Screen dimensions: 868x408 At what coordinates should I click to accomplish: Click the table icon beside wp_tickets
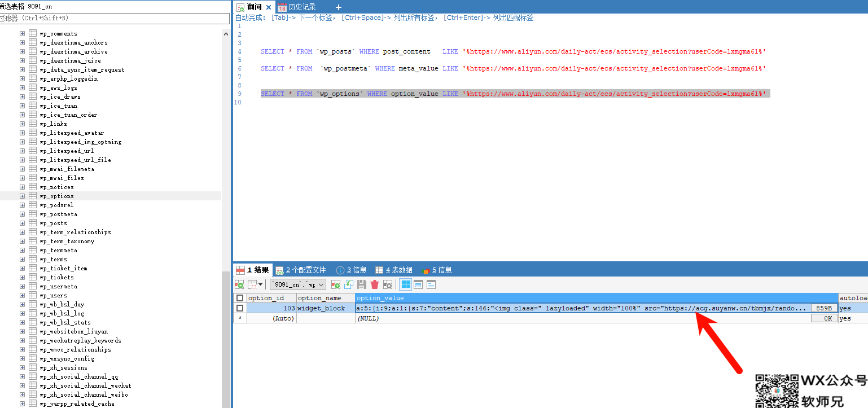point(33,277)
